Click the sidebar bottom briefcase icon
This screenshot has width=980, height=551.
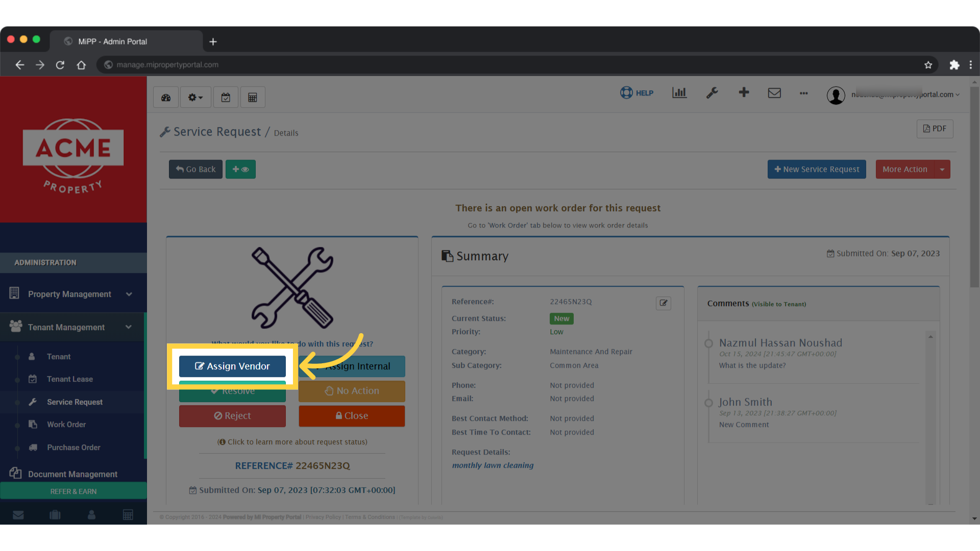55,515
